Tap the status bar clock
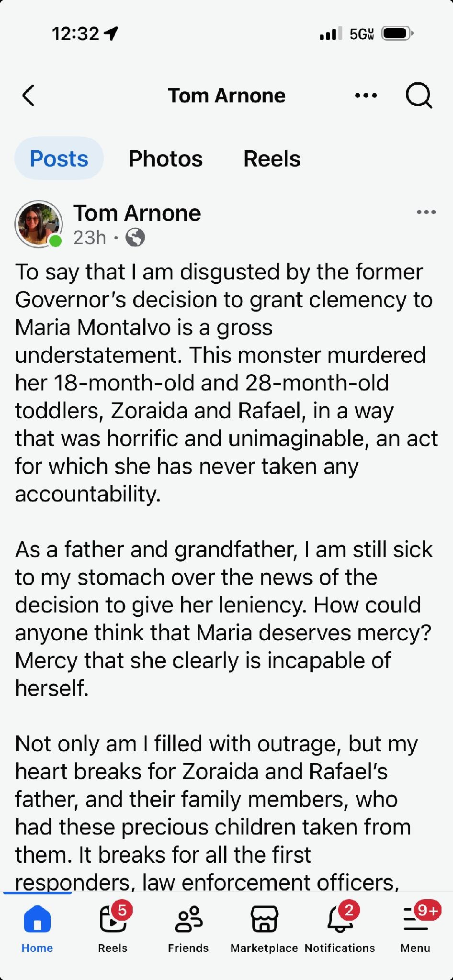 [x=75, y=34]
